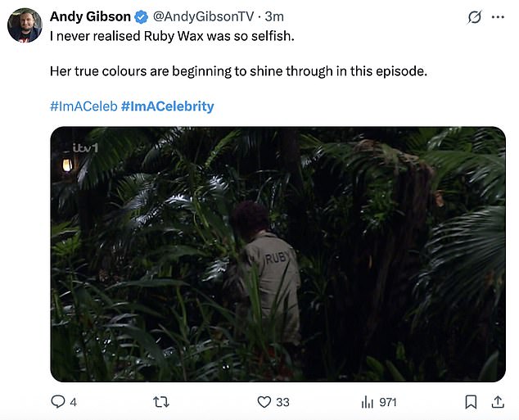
Task: Click the reply count of 4
Action: point(74,402)
